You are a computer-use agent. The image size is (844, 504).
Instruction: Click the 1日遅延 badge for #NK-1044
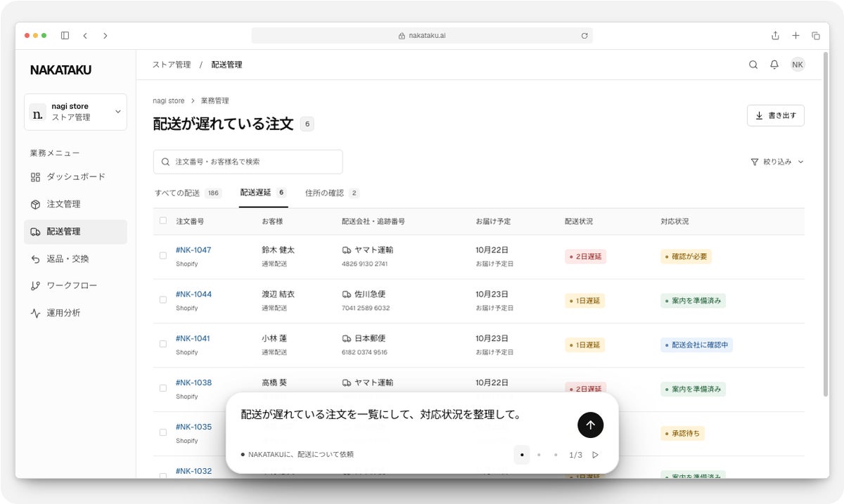click(x=584, y=301)
